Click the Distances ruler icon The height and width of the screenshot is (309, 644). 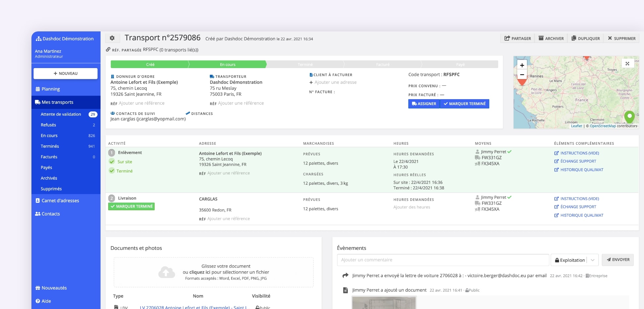click(188, 113)
